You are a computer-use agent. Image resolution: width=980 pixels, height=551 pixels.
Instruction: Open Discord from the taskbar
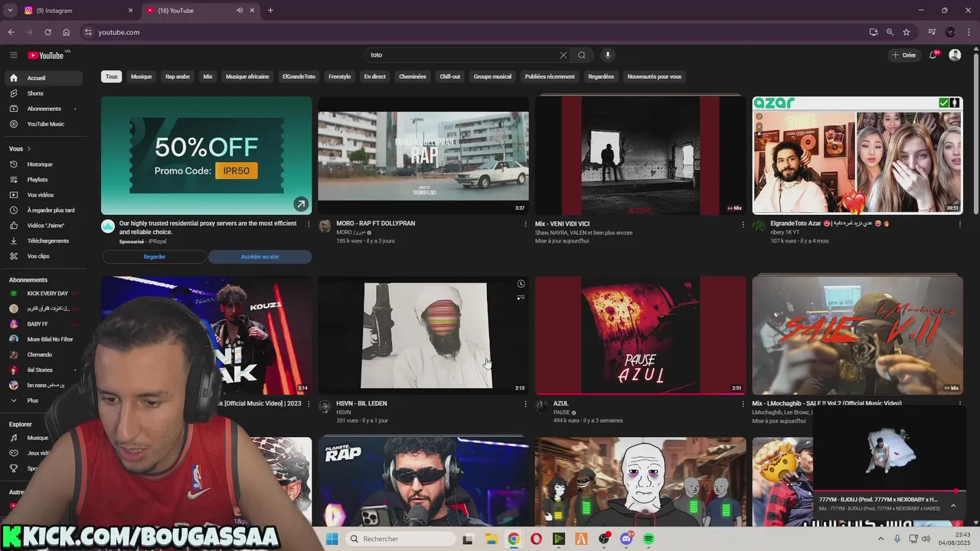626,539
